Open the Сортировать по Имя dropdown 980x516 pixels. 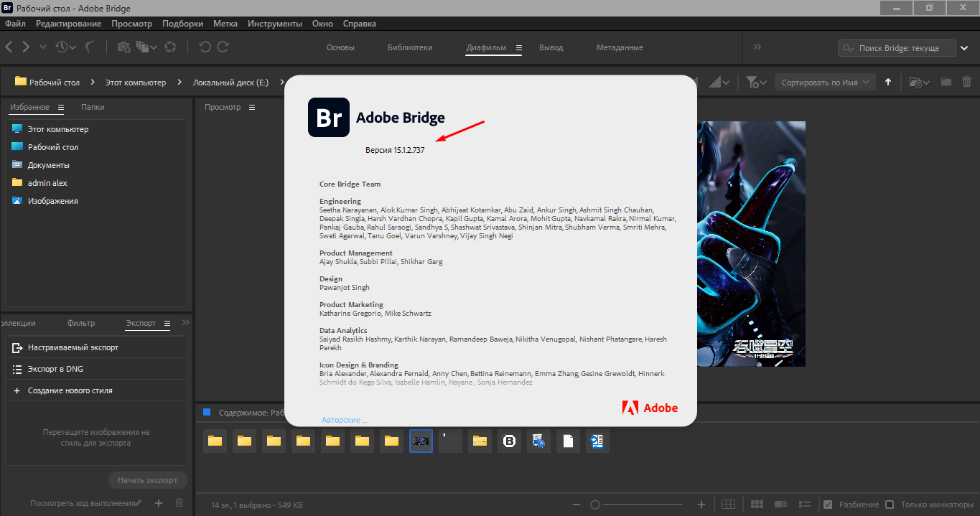pos(824,83)
